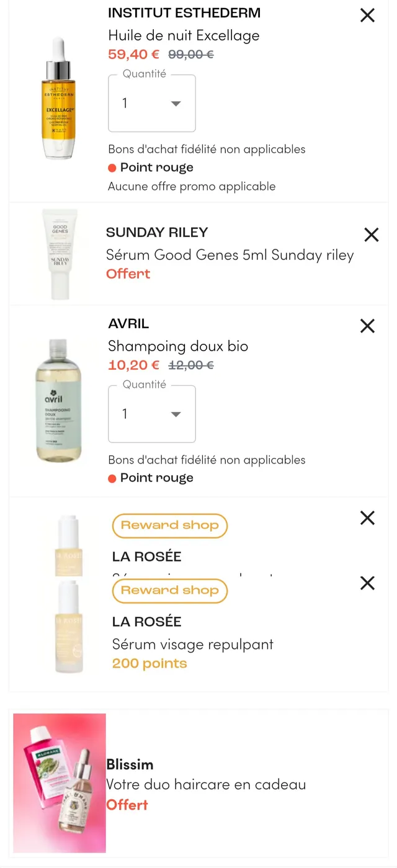The width and height of the screenshot is (397, 868).
Task: Click the 200 points label
Action: (x=149, y=663)
